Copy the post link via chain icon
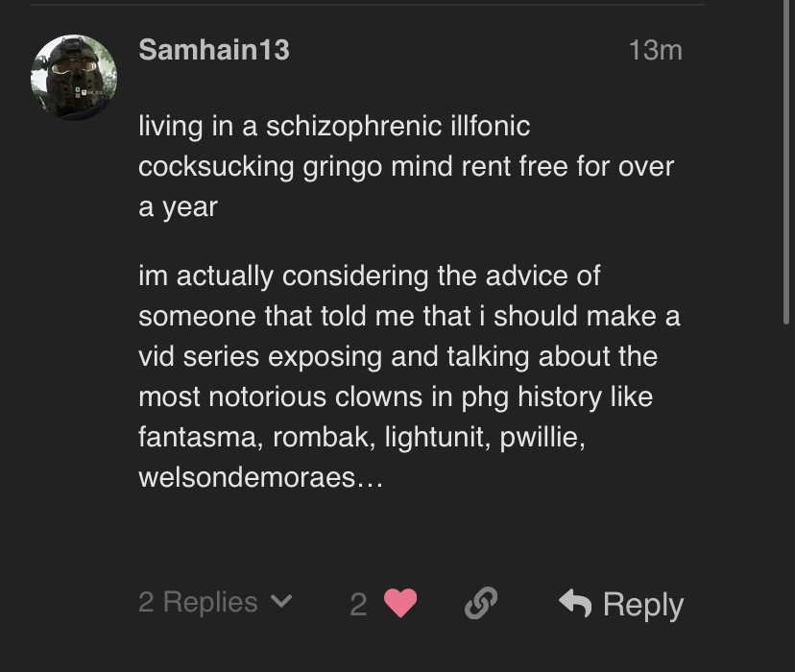Viewport: 795px width, 672px height. click(480, 603)
